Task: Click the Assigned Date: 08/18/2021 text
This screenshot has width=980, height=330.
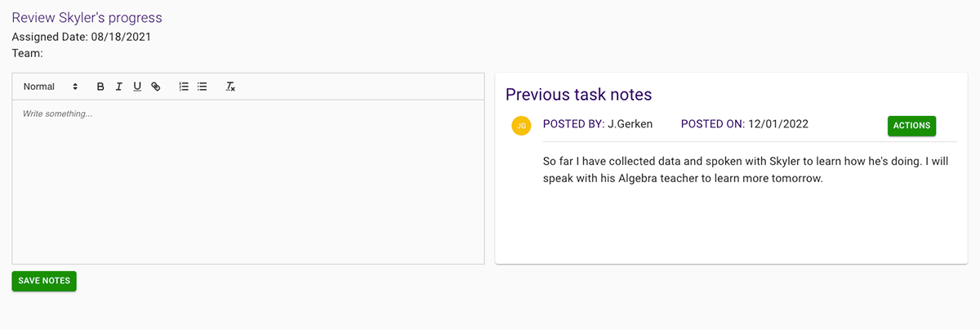Action: point(81,37)
